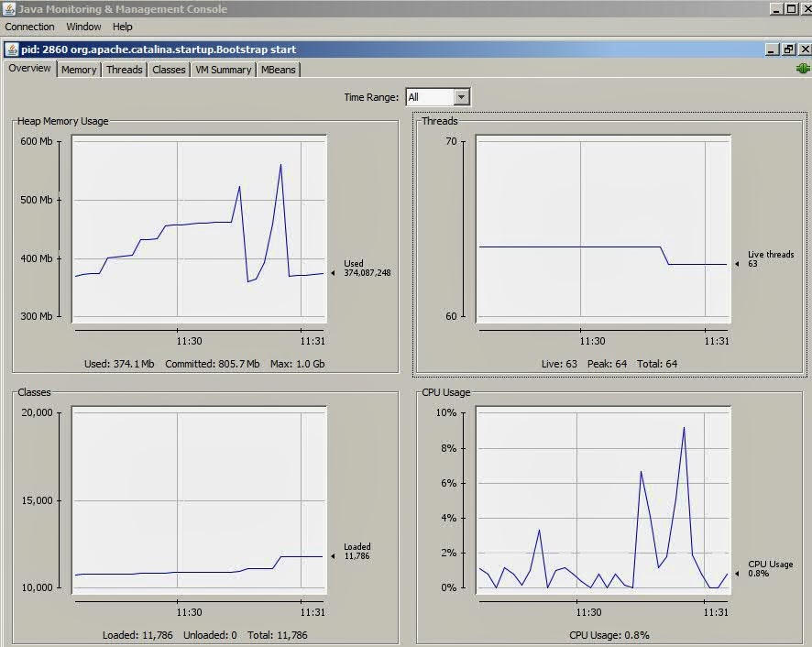Viewport: 812px width, 647px height.
Task: Open the Help menu
Action: [122, 27]
